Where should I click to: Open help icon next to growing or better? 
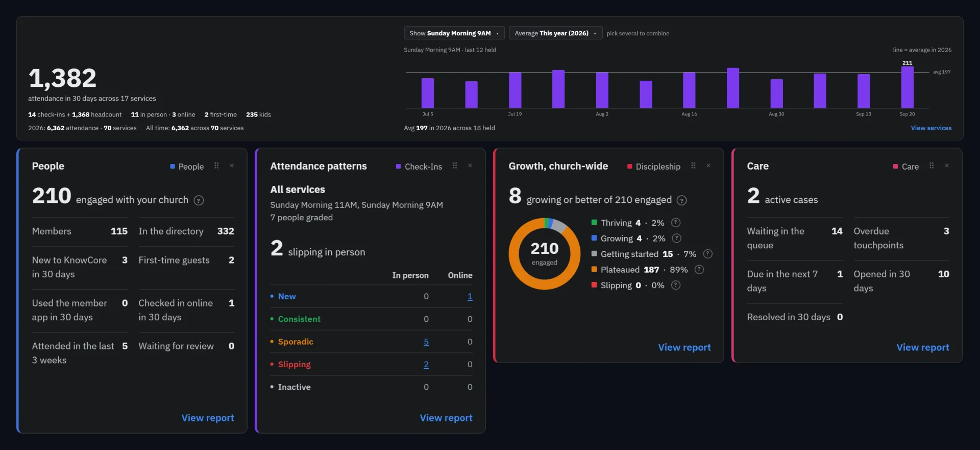click(682, 200)
